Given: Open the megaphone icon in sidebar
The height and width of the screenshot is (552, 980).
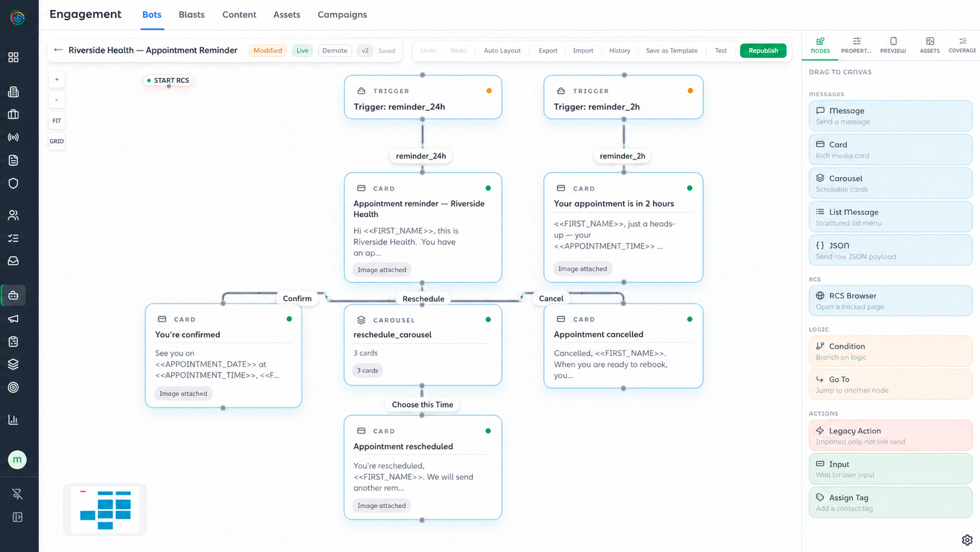Looking at the screenshot, I should coord(13,319).
